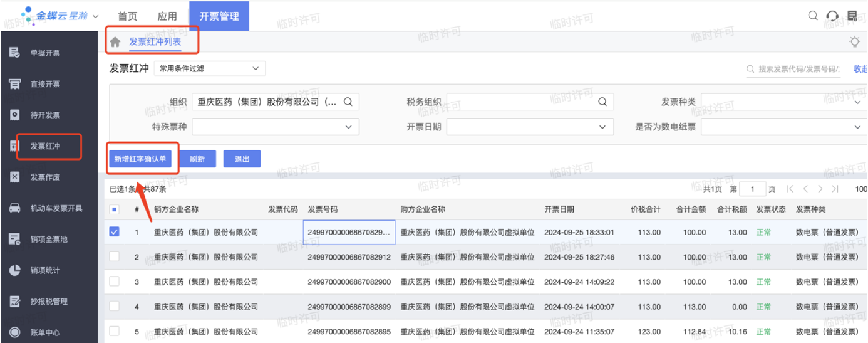Sort by the 开票日期 column header
Viewport: 868px width, 343px height.
click(559, 209)
